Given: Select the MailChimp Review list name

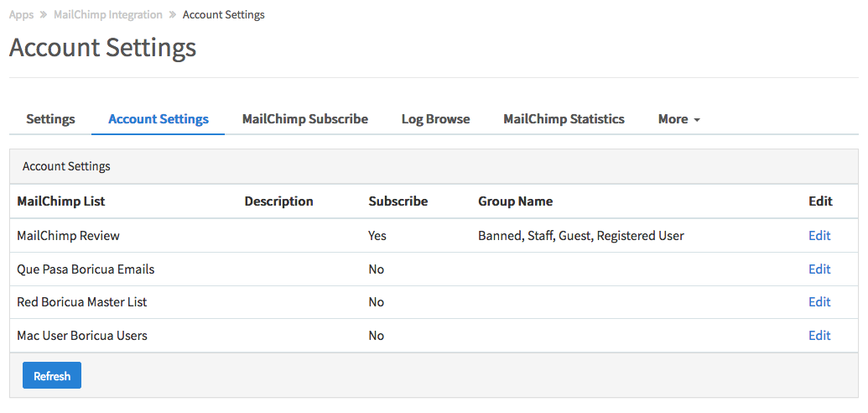Looking at the screenshot, I should pos(68,236).
